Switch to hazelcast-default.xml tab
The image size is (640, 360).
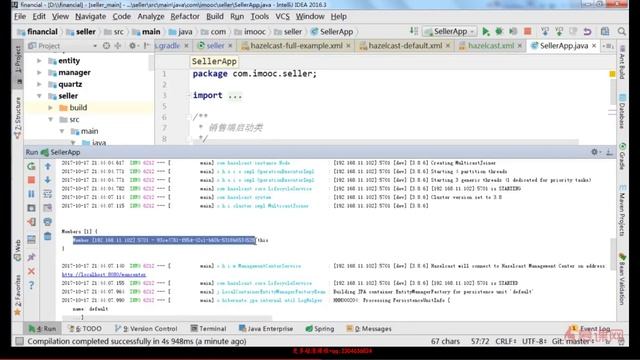pos(404,46)
